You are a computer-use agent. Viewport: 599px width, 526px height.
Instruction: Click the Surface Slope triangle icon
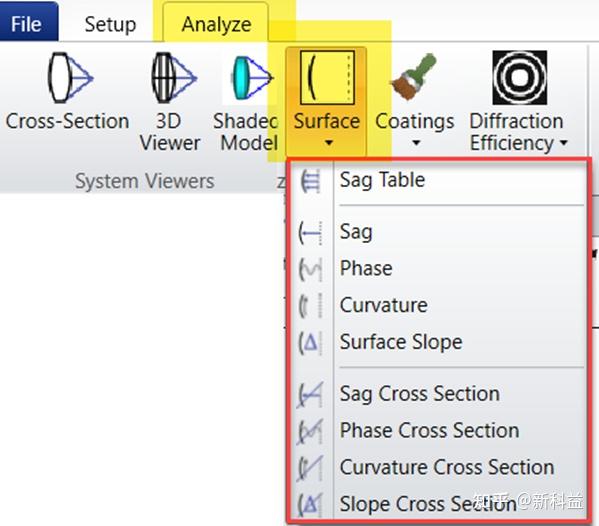point(311,343)
